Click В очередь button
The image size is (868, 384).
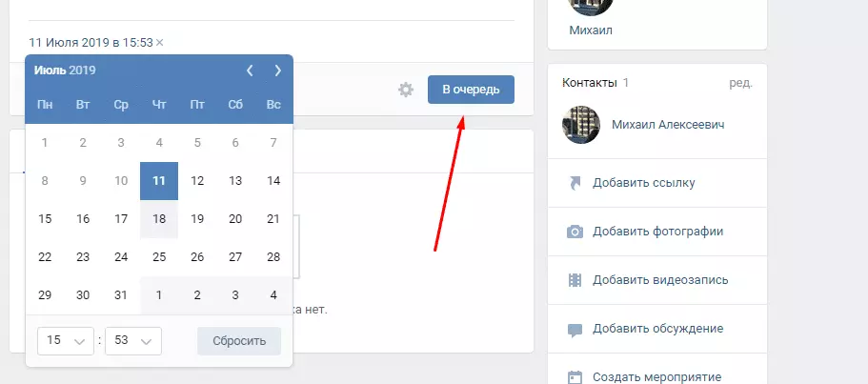[x=471, y=90]
